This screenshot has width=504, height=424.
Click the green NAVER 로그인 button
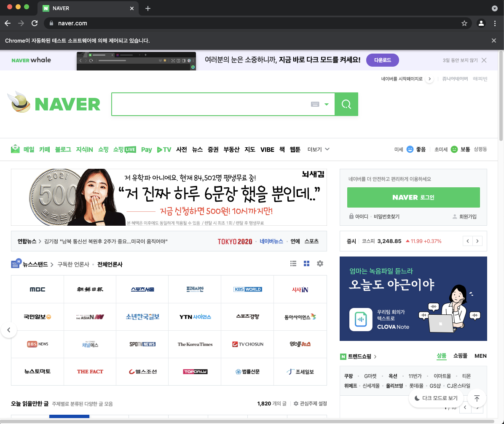tap(413, 197)
